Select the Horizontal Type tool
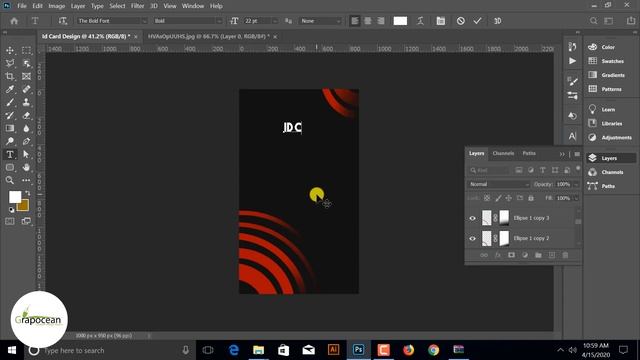This screenshot has width=640, height=360. 10,155
